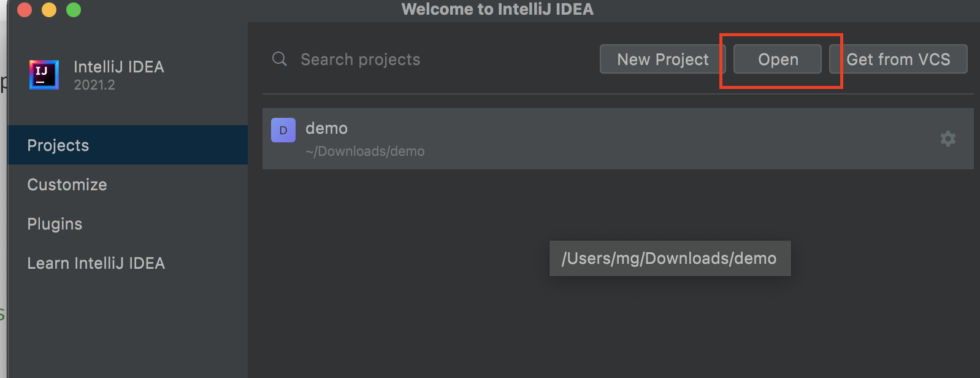Open the Learn IntelliJ IDEA section
This screenshot has height=378, width=980.
(x=96, y=263)
